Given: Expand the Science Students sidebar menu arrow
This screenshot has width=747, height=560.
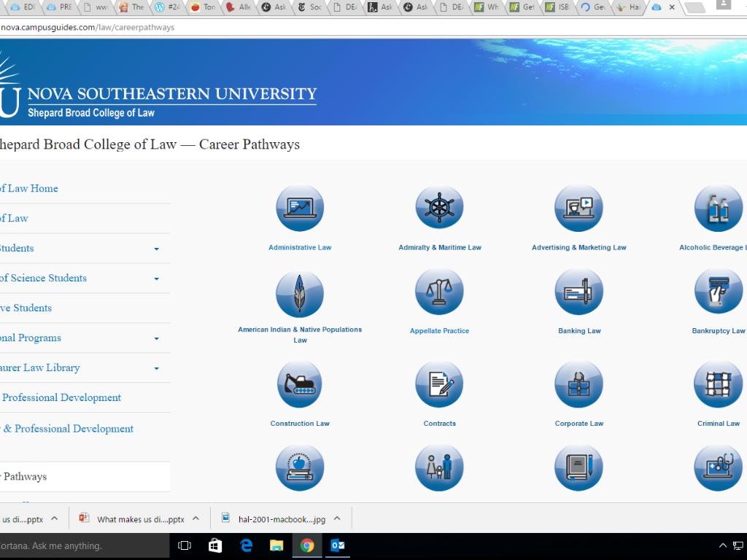Looking at the screenshot, I should 156,279.
